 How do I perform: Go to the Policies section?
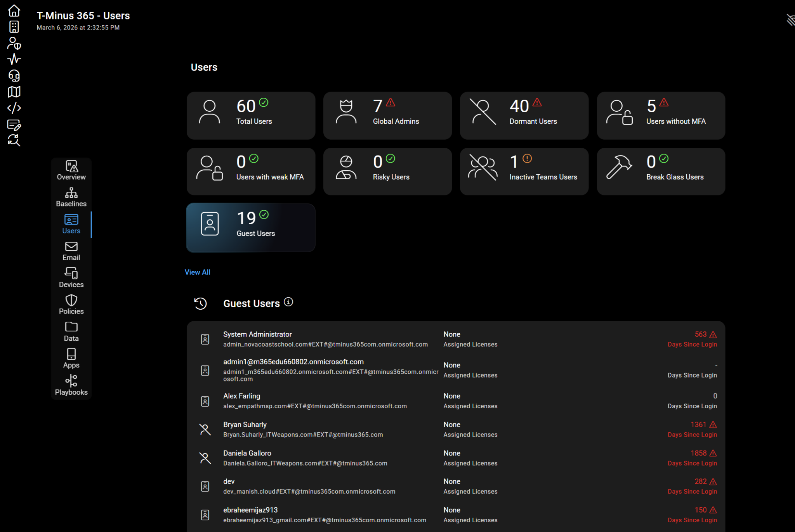pyautogui.click(x=71, y=305)
